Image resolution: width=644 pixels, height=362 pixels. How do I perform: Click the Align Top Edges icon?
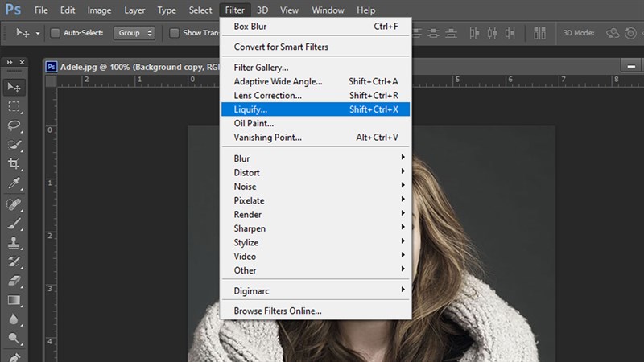(x=415, y=33)
